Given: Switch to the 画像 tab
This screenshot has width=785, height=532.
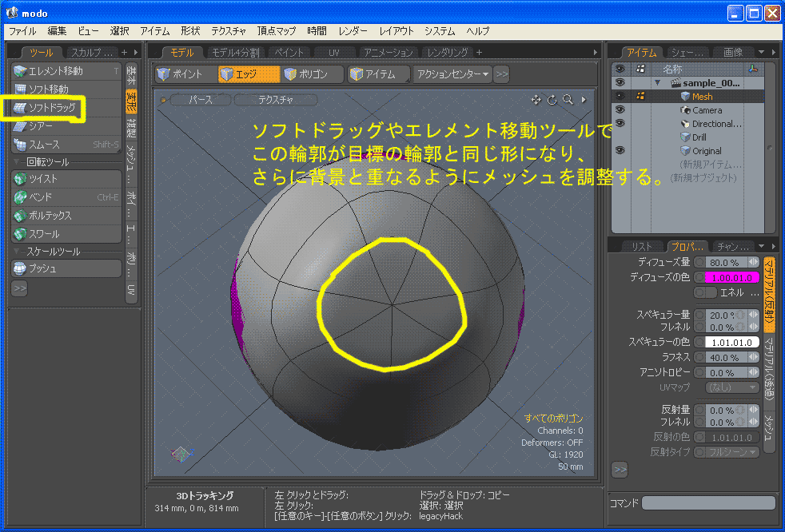Looking at the screenshot, I should click(733, 52).
